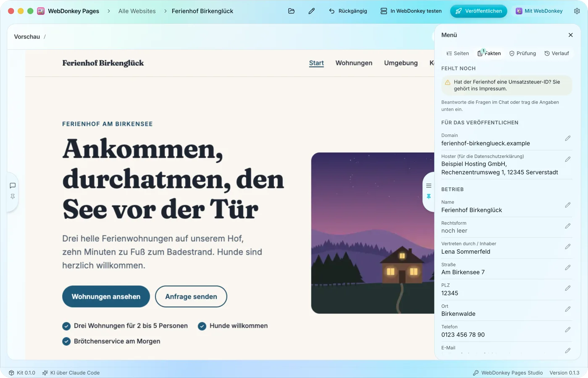Click In WebDonkey testen button

pyautogui.click(x=411, y=11)
